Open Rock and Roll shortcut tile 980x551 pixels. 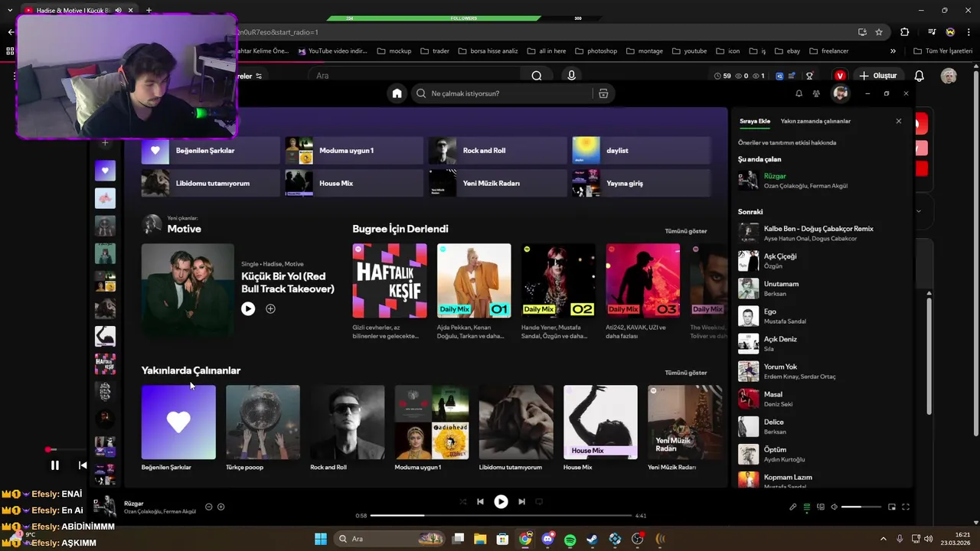click(498, 151)
